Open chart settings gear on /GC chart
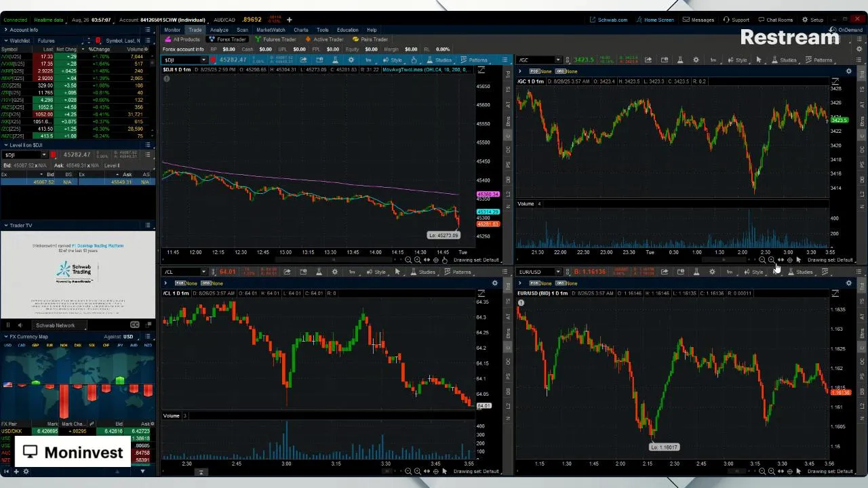Viewport: 868px width, 488px height. tap(696, 60)
